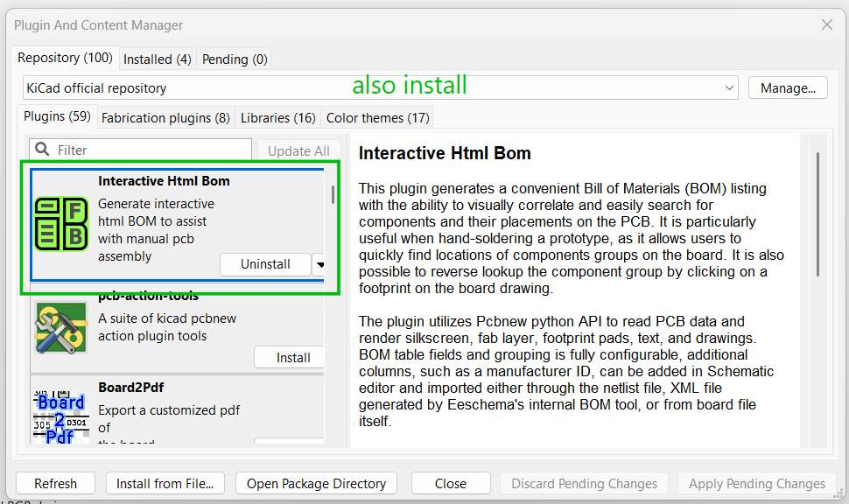849x504 pixels.
Task: Open the KiCad official repository dropdown
Action: pyautogui.click(x=730, y=87)
